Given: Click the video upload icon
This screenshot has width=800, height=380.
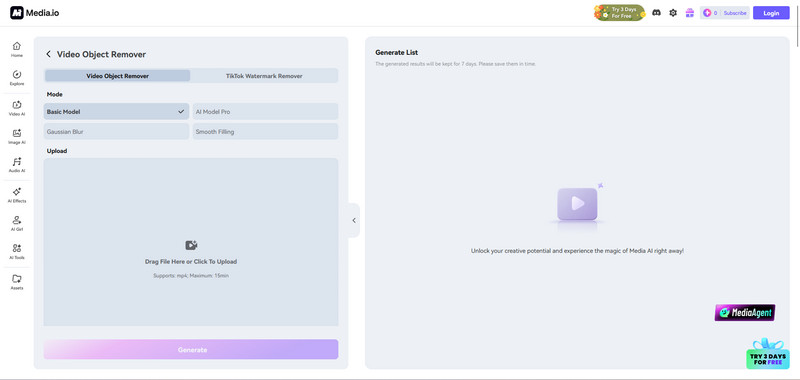Looking at the screenshot, I should [191, 245].
